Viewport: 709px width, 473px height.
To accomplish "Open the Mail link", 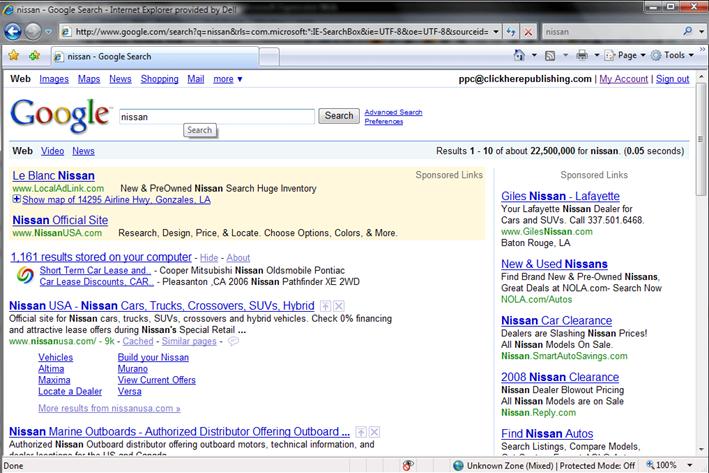I will pyautogui.click(x=195, y=79).
